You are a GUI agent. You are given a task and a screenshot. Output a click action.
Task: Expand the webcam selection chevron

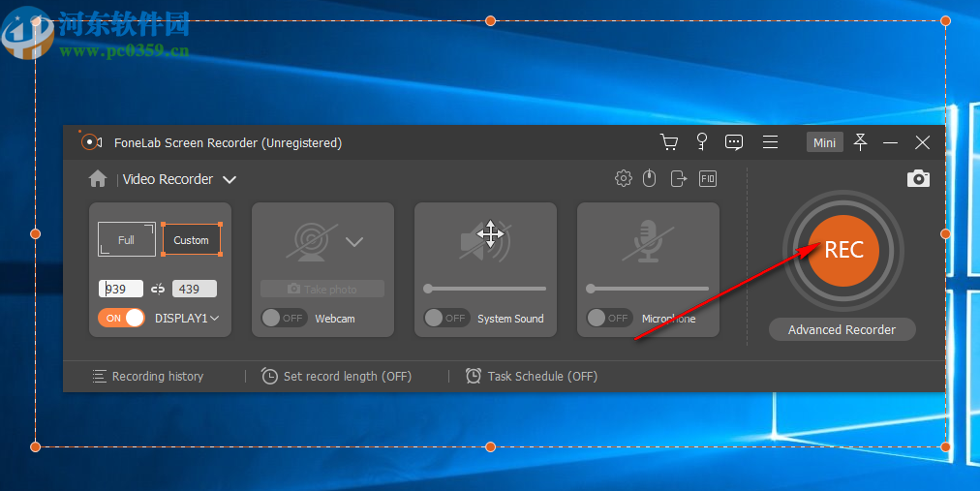click(354, 242)
